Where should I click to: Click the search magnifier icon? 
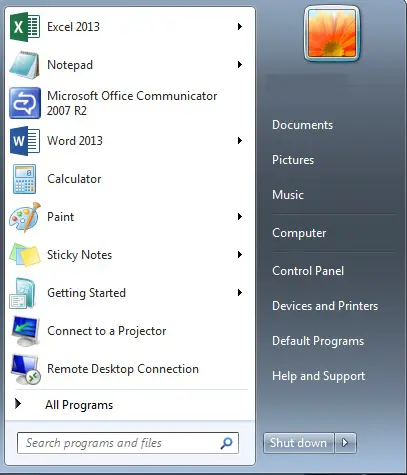tap(227, 443)
